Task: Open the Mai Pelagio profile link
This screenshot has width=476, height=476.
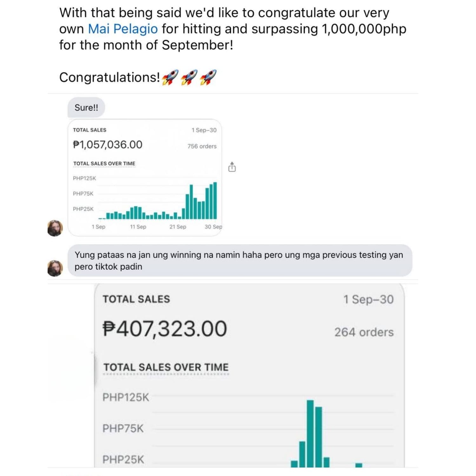Action: point(122,29)
